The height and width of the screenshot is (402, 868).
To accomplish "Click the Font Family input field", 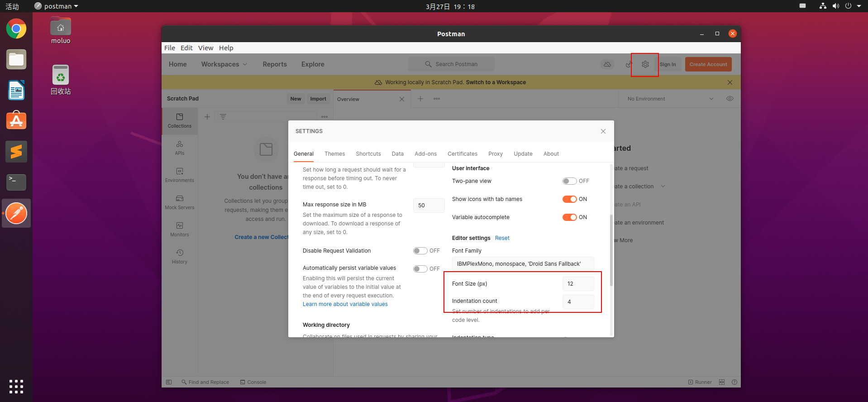I will [x=523, y=264].
